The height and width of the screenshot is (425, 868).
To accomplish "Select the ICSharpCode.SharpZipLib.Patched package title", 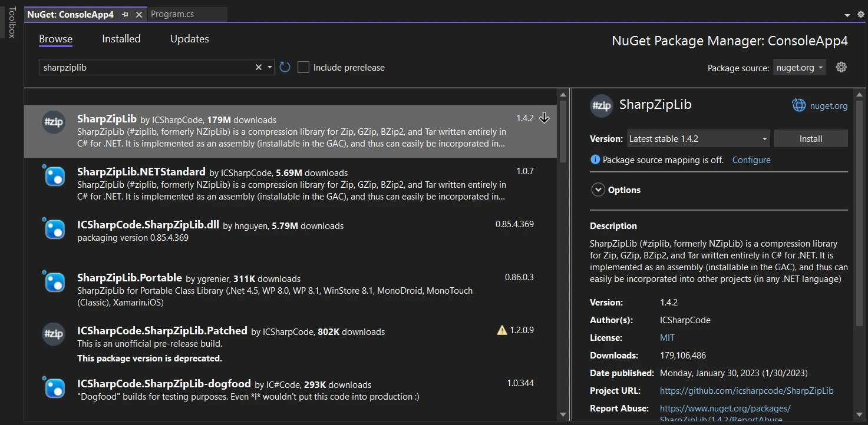I will coord(163,331).
